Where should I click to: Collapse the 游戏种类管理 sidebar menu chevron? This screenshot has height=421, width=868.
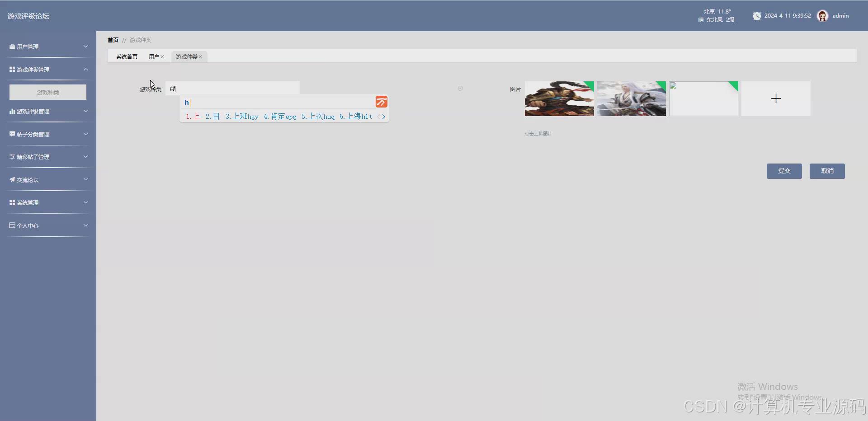pos(85,70)
